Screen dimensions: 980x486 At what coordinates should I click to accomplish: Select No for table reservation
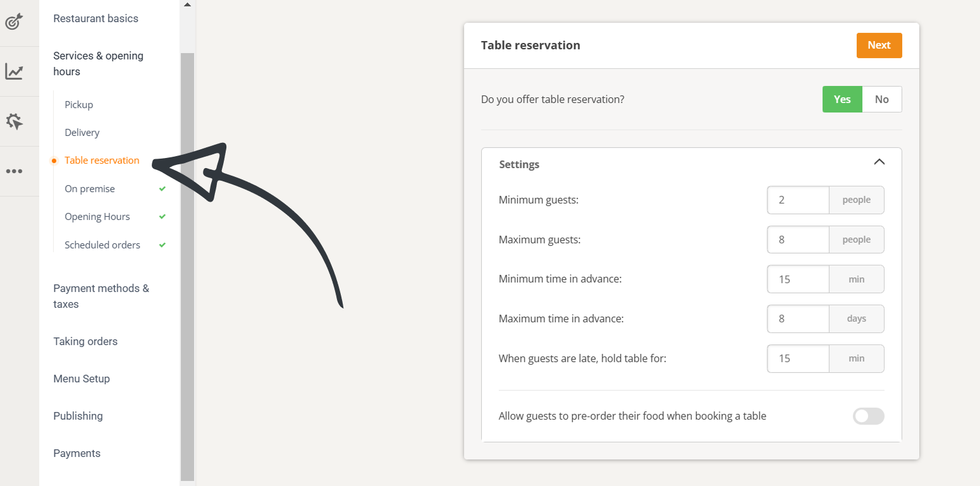[x=881, y=99]
